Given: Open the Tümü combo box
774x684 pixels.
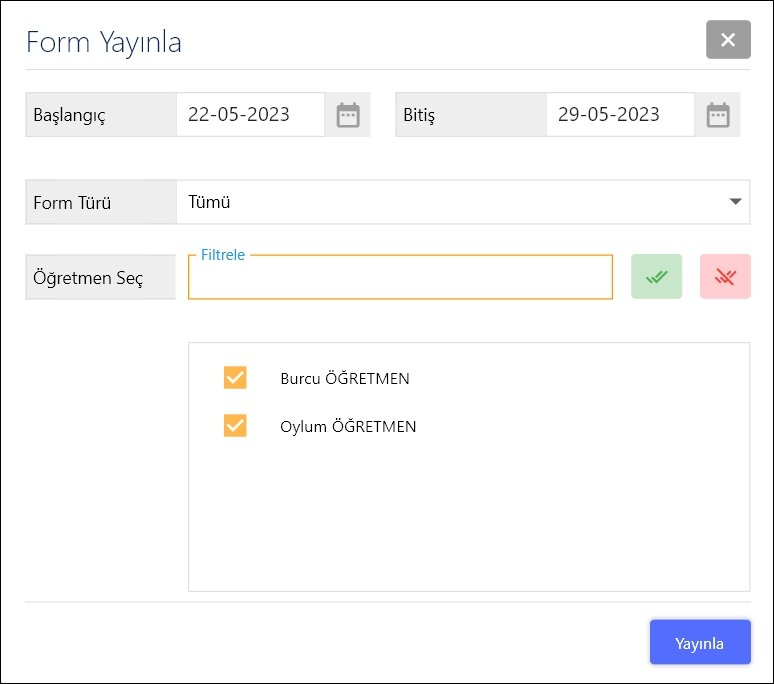Looking at the screenshot, I should [450, 202].
